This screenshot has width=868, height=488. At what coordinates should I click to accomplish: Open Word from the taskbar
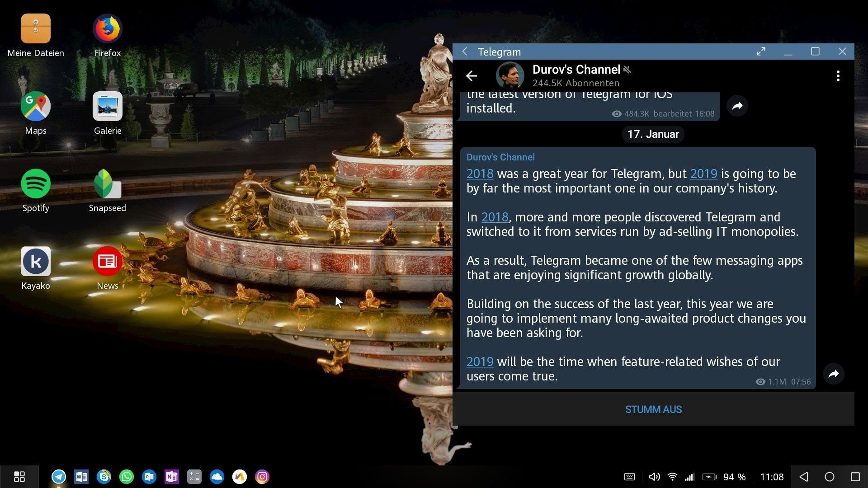point(81,477)
